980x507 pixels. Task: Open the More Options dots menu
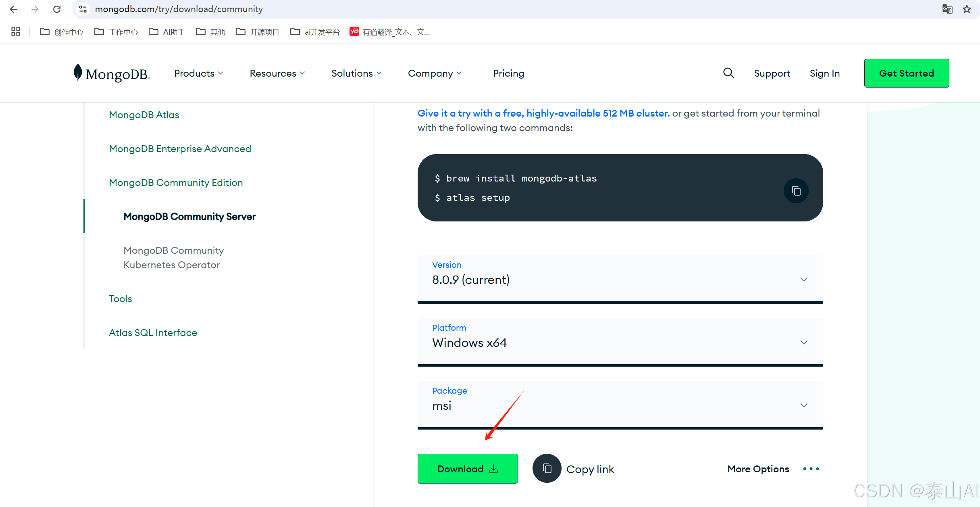(x=811, y=469)
